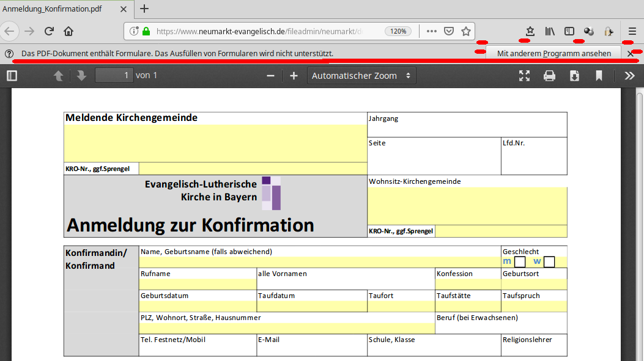The height and width of the screenshot is (361, 644).
Task: Click the 'E-Mail' label
Action: pos(268,340)
